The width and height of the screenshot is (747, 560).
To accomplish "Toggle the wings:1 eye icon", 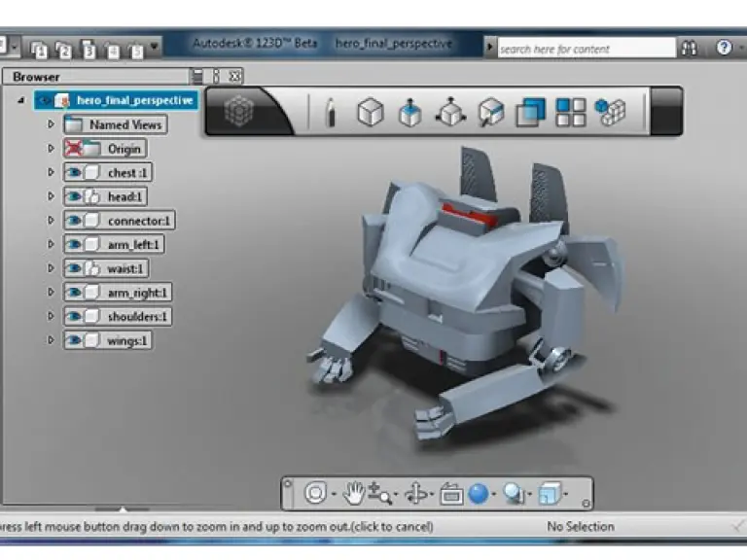I will (x=73, y=340).
